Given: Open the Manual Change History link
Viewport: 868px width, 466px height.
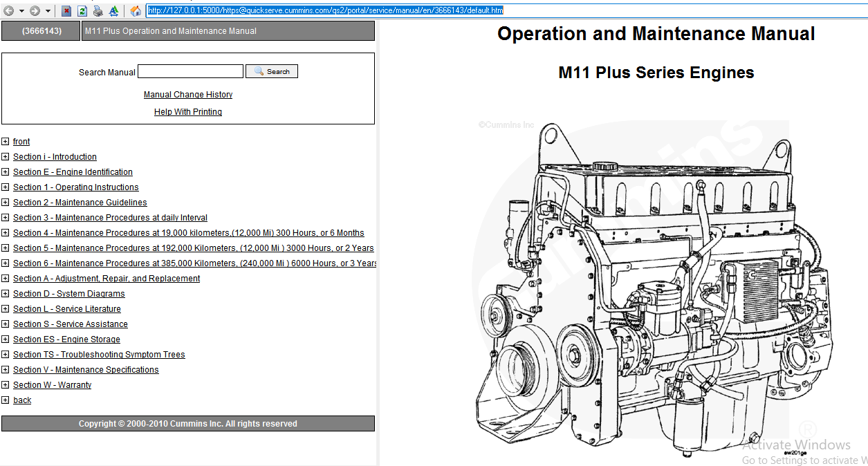Looking at the screenshot, I should tap(188, 95).
